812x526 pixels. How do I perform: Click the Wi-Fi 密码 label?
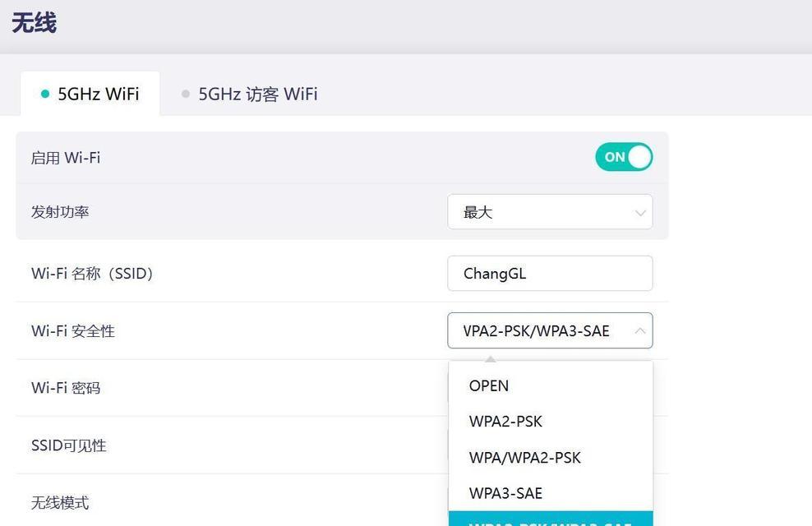click(66, 388)
